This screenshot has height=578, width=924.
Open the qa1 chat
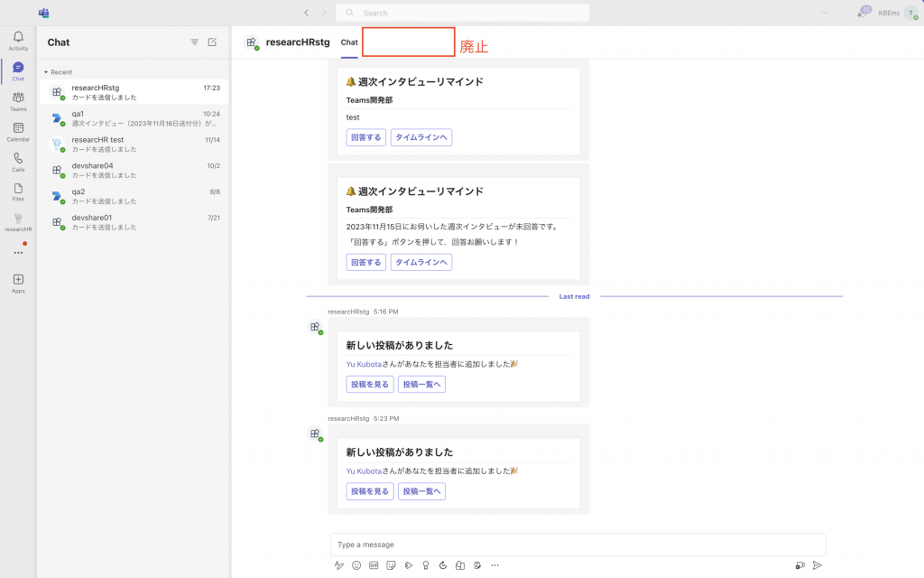[134, 118]
